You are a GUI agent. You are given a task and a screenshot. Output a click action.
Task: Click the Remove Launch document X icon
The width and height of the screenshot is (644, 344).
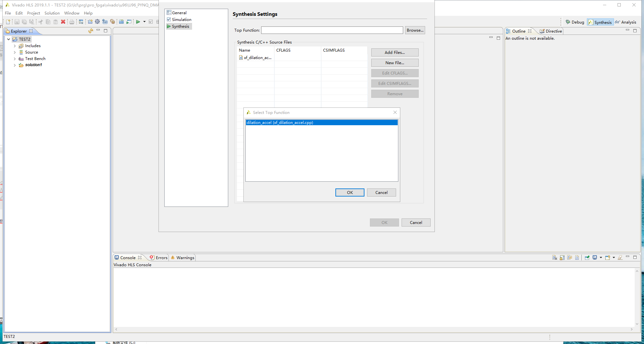[555, 258]
